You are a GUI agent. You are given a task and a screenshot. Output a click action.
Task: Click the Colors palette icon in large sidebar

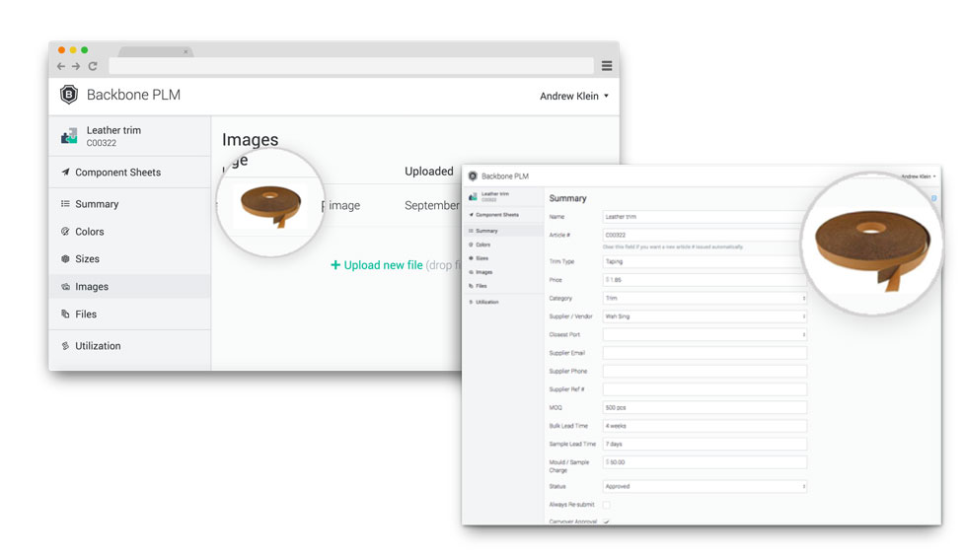point(65,232)
